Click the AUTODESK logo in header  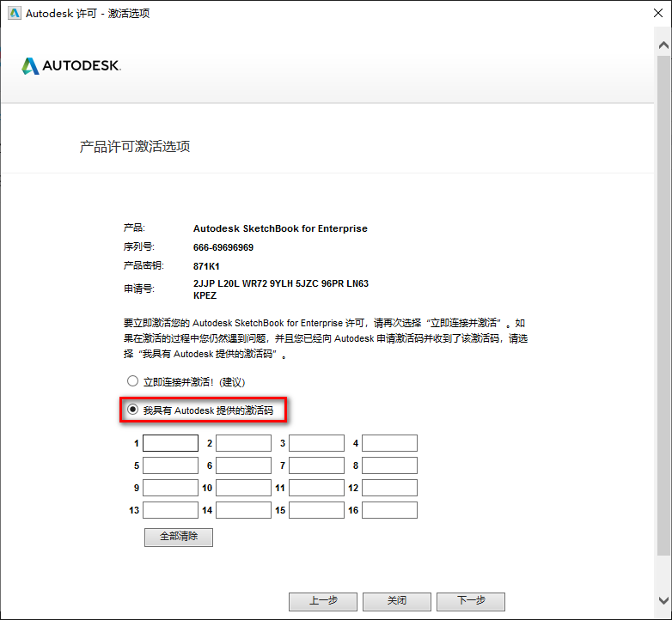click(x=71, y=66)
